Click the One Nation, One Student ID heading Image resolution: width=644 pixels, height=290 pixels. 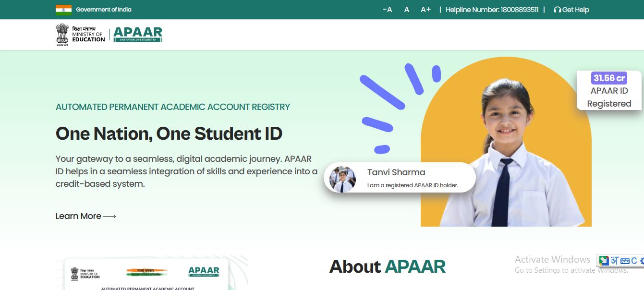tap(169, 133)
